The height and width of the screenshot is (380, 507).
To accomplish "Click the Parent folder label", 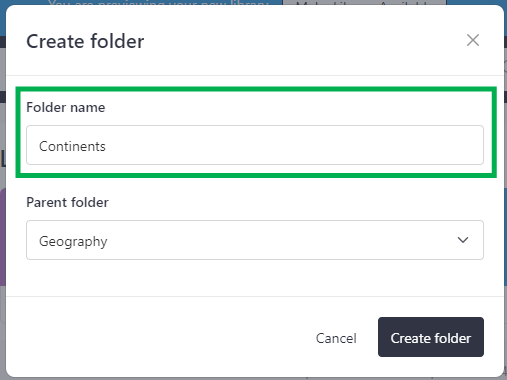I will point(67,202).
